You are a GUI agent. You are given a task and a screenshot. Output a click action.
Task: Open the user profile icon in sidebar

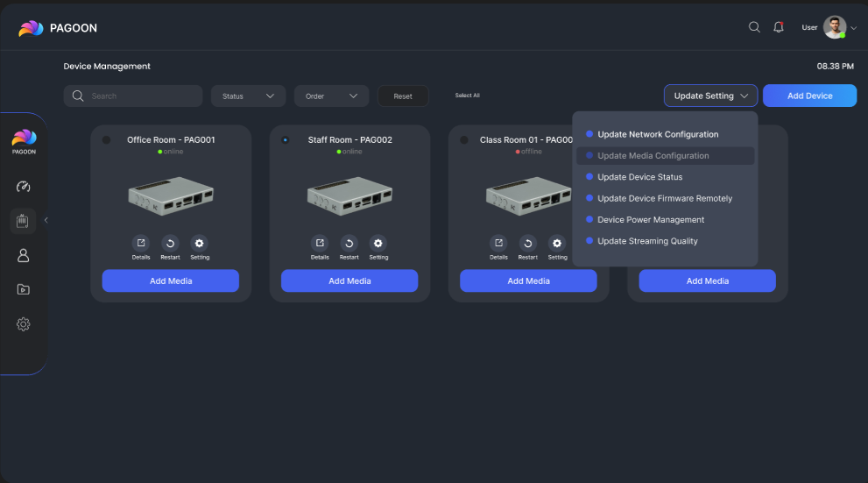pos(24,255)
